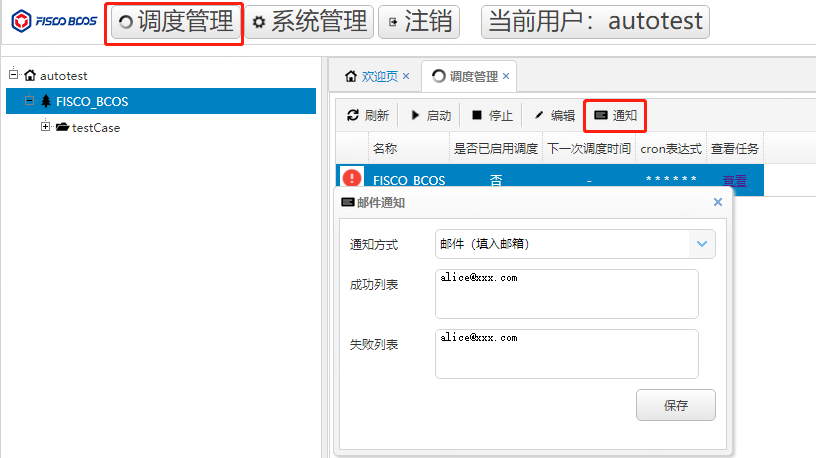
Task: Click the cron expression cell ******
Action: tap(671, 180)
